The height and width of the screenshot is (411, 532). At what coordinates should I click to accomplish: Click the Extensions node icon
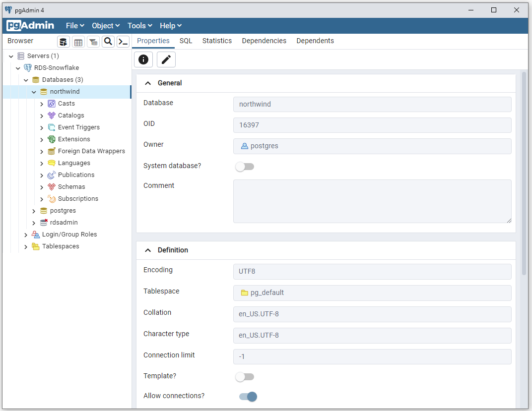tap(52, 139)
